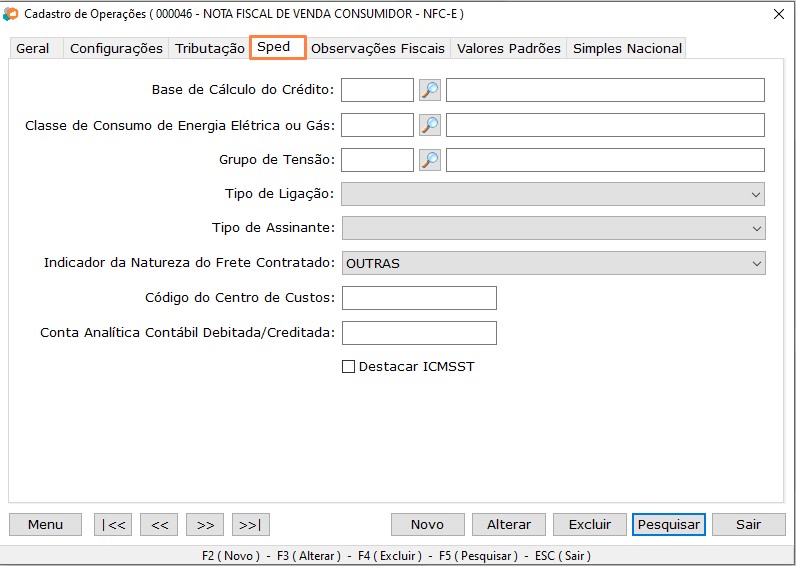Click the Código do Centro de Custos field
Image resolution: width=796 pixels, height=566 pixels.
[419, 298]
